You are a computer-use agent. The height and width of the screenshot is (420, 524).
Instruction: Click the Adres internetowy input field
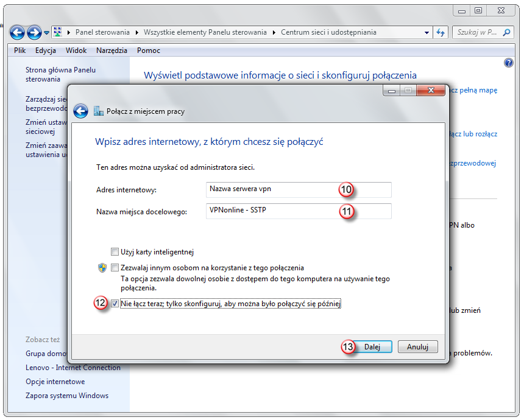coord(299,190)
